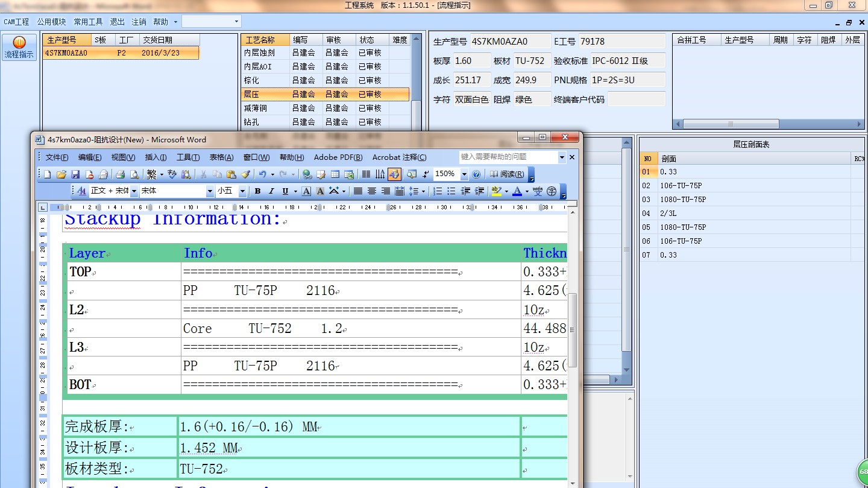Click the Print icon in Word toolbar
The height and width of the screenshot is (488, 868).
click(120, 174)
